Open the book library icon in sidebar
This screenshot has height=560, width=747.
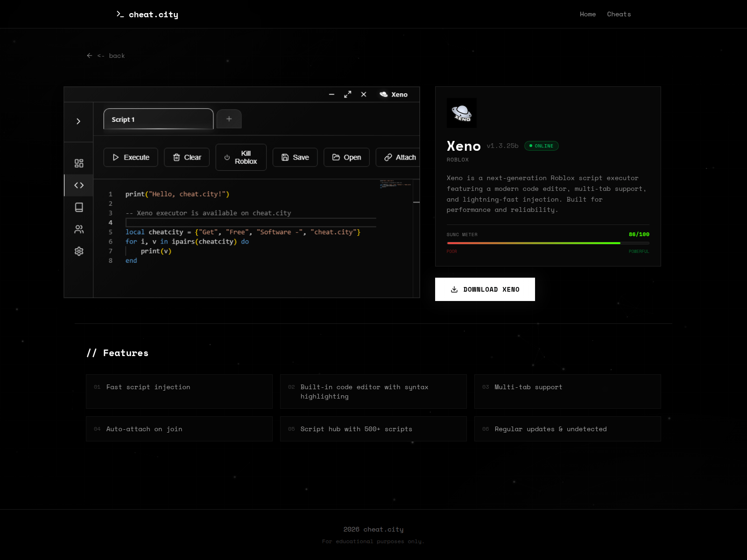click(79, 207)
